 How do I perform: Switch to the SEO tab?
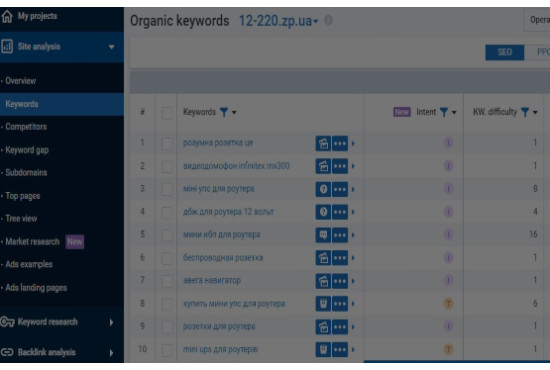(x=504, y=52)
